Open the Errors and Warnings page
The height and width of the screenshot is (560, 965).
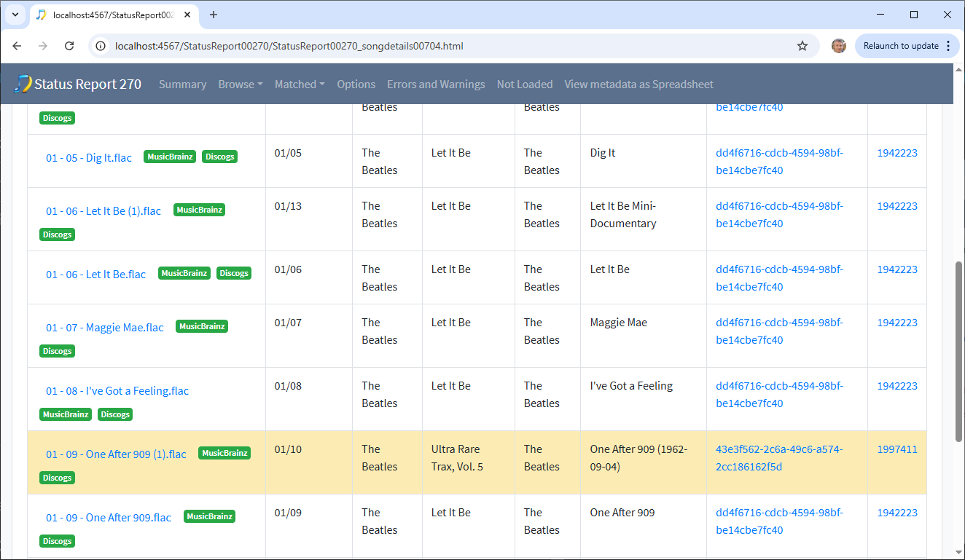[x=436, y=84]
